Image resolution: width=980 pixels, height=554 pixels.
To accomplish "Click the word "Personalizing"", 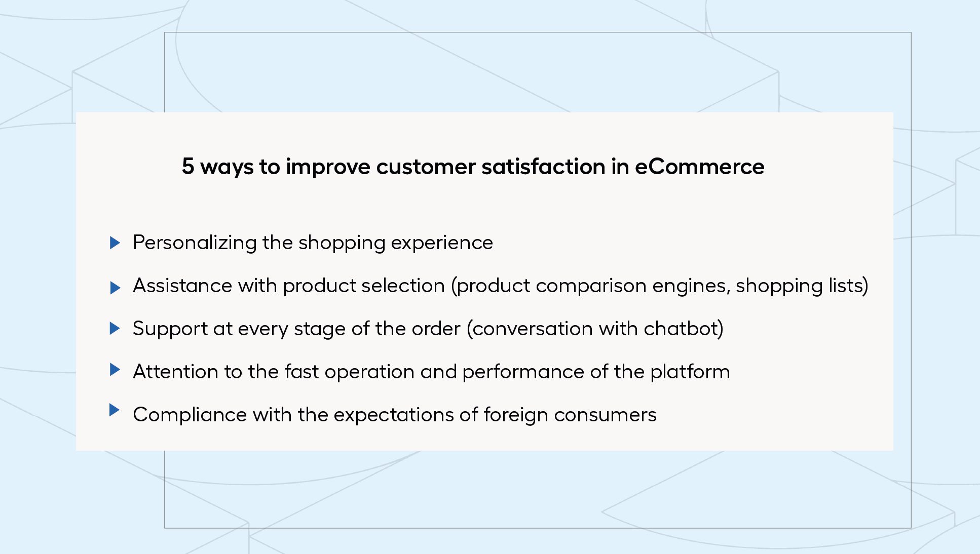I will point(195,243).
